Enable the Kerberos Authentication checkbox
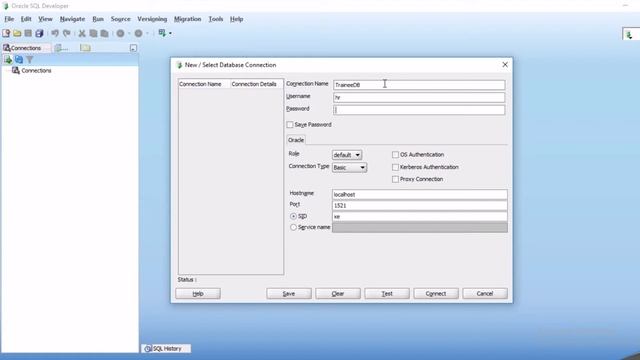 click(x=395, y=167)
